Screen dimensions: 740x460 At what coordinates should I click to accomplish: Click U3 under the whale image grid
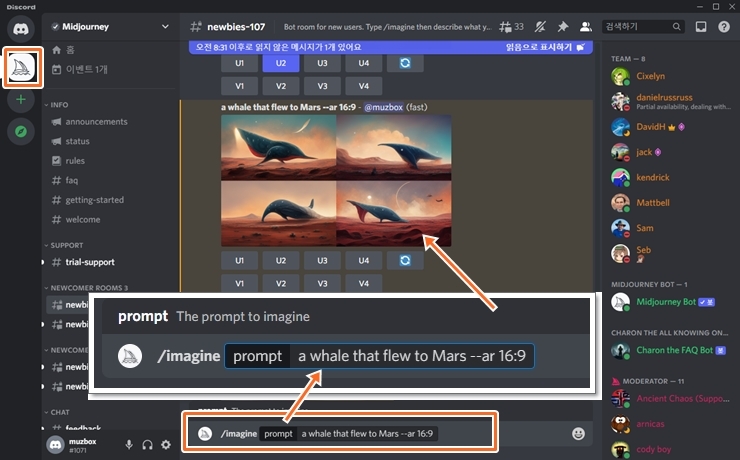pyautogui.click(x=322, y=260)
